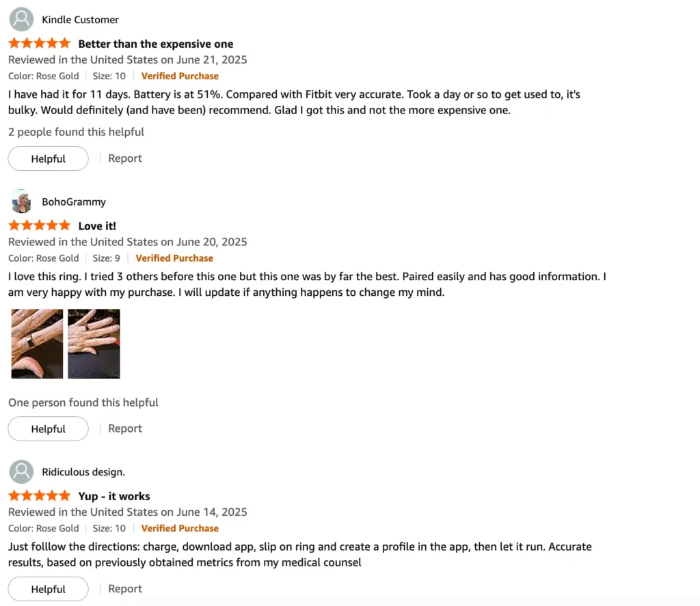700x606 pixels.
Task: Mark BohoGrammy's review as Helpful
Action: click(x=49, y=429)
